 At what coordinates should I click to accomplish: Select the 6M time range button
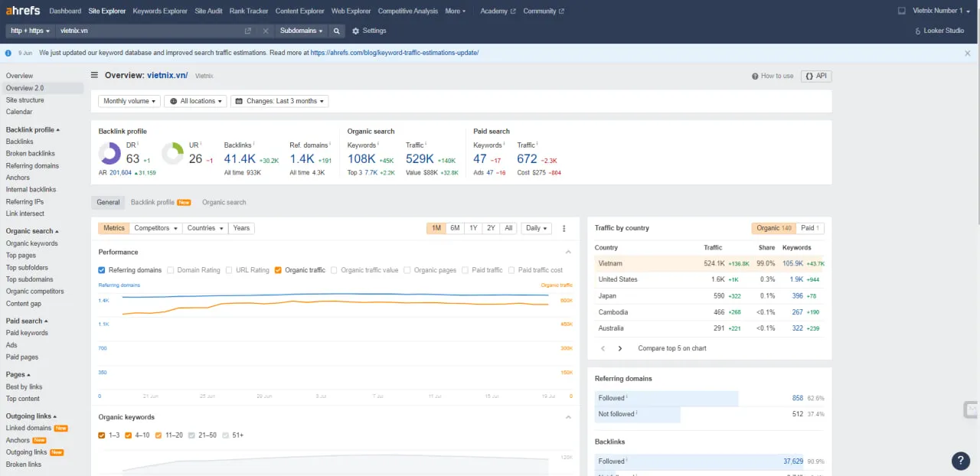455,228
